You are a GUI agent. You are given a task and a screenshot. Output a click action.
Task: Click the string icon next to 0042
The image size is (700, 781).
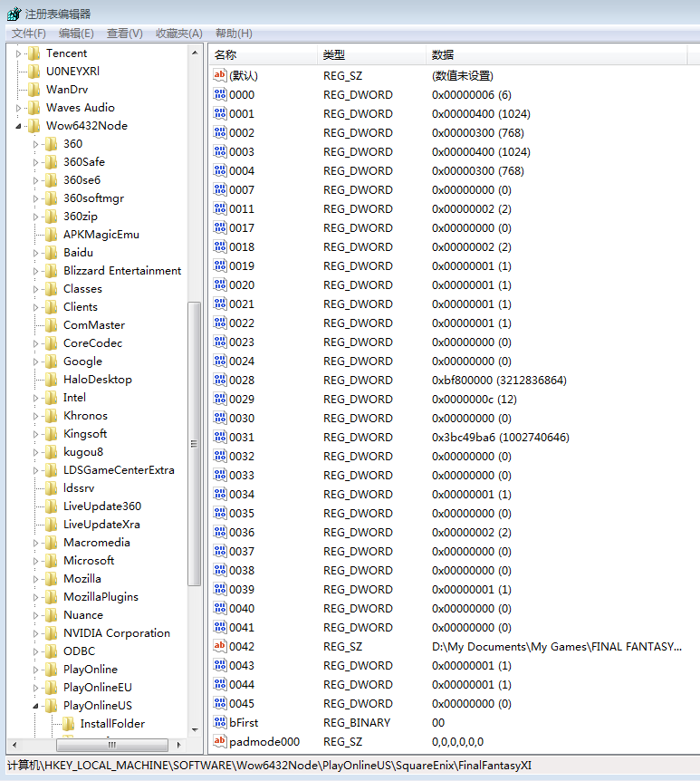click(219, 646)
